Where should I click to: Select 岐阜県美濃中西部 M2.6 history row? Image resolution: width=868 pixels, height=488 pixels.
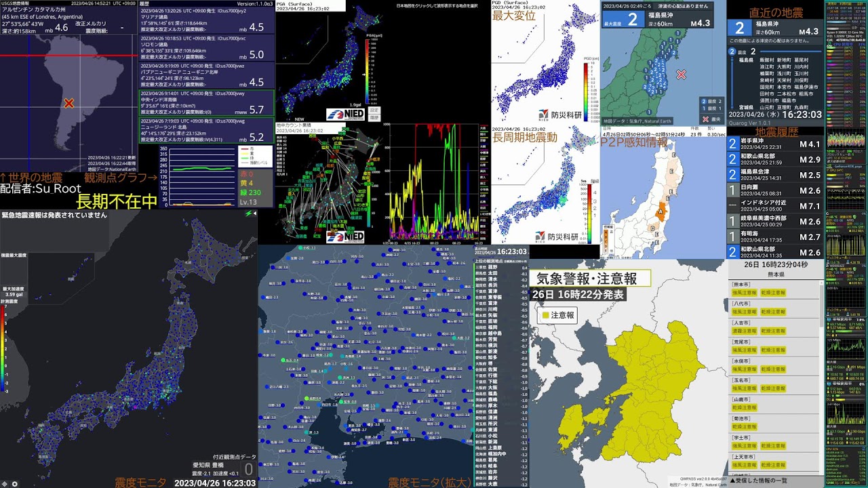pos(774,222)
